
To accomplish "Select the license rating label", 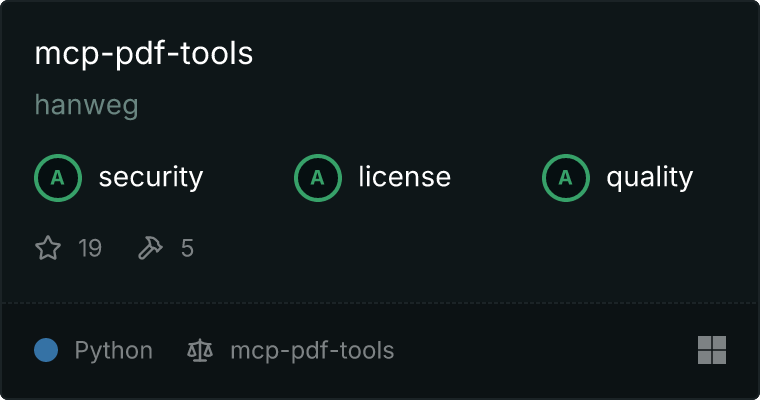I will (404, 178).
